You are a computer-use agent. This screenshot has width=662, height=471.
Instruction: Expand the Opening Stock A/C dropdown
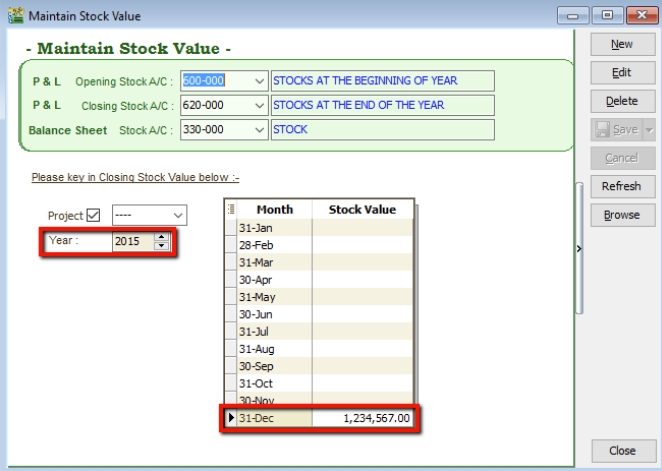259,81
